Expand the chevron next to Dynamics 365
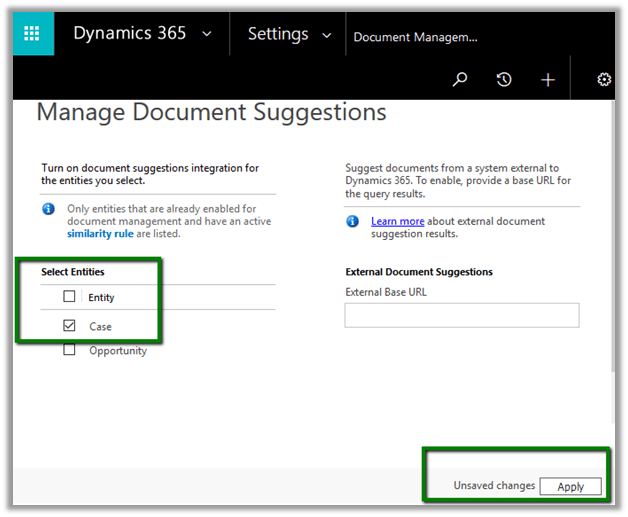 click(x=207, y=34)
